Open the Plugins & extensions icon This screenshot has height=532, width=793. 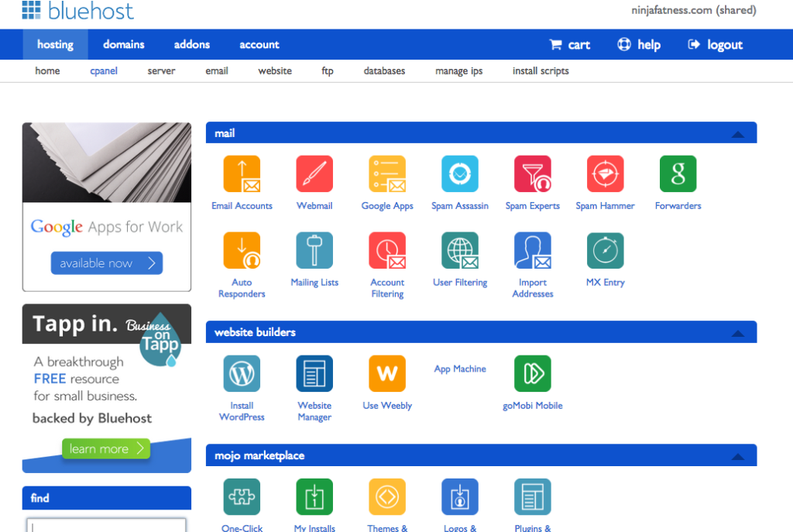tap(533, 497)
